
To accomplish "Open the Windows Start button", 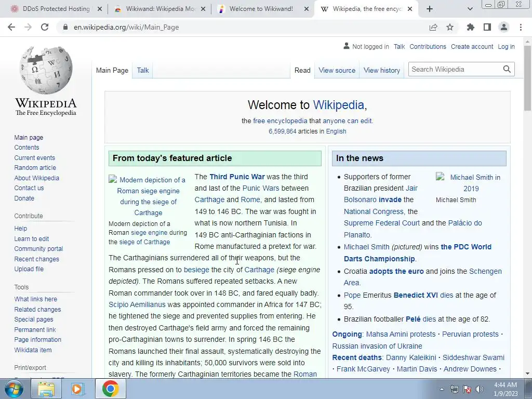I will [14, 389].
